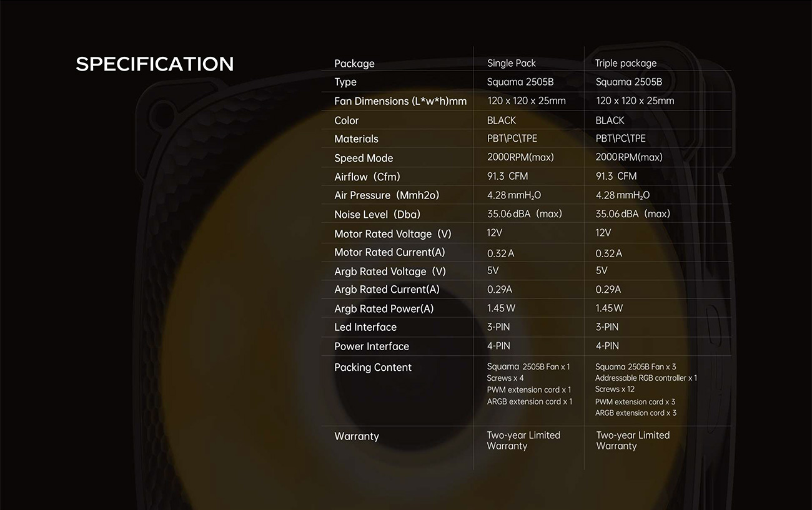The height and width of the screenshot is (510, 812).
Task: Click the Led Interface row label
Action: coord(365,327)
